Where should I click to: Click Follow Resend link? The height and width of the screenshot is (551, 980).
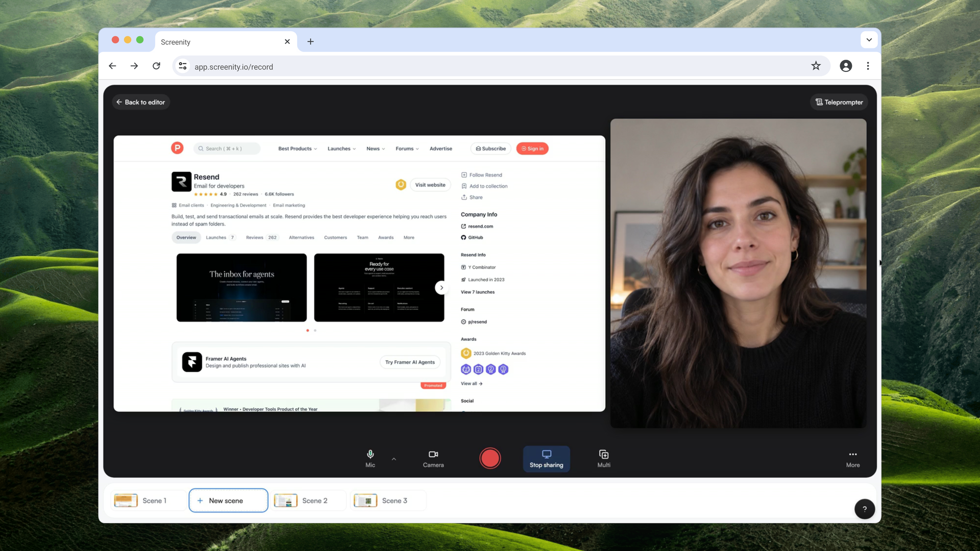click(482, 175)
